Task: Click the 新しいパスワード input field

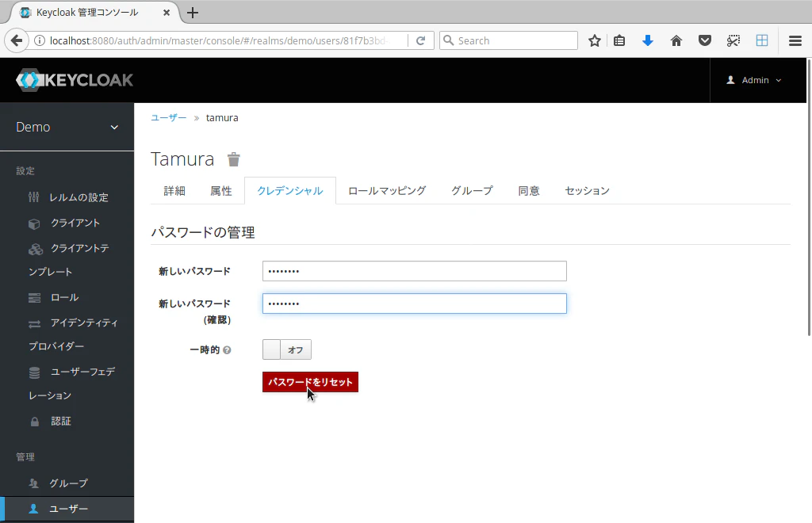Action: coord(414,271)
